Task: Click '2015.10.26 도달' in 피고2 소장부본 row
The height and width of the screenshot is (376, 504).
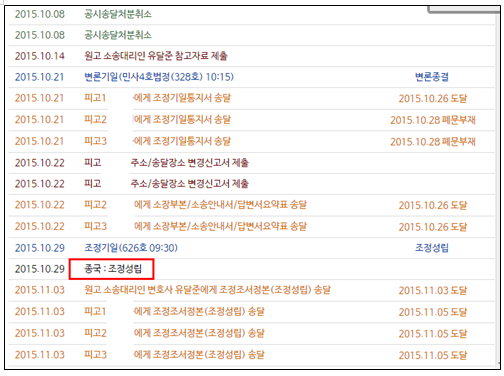Action: click(x=433, y=205)
